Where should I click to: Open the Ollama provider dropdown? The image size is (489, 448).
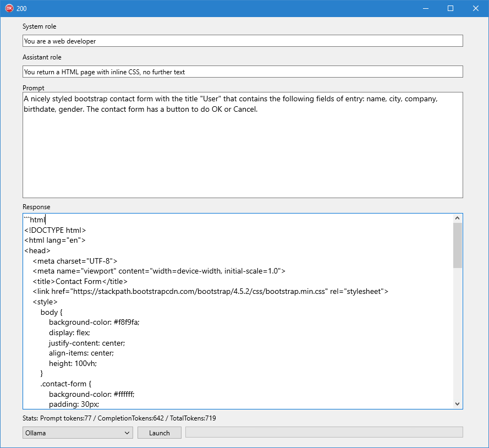pos(78,433)
